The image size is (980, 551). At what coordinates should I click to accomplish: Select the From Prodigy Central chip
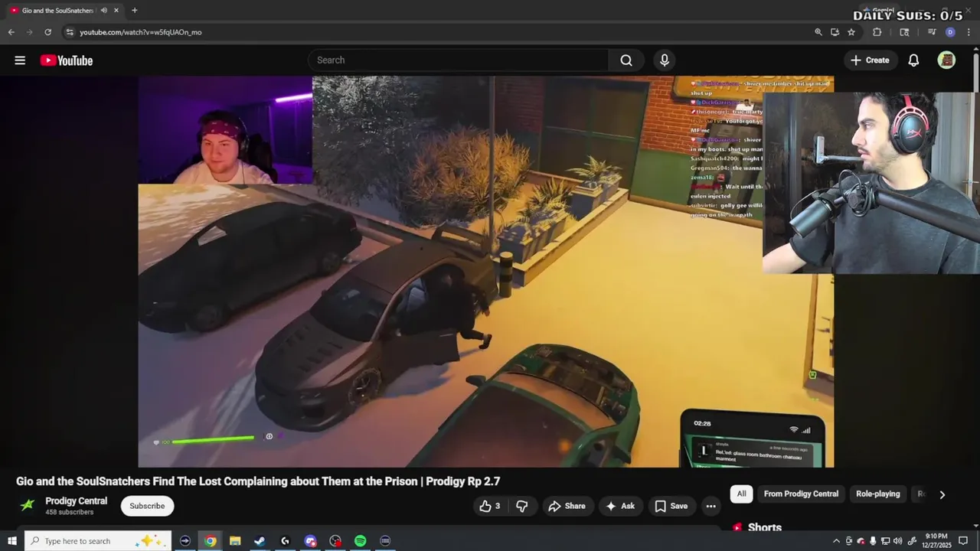[801, 494]
